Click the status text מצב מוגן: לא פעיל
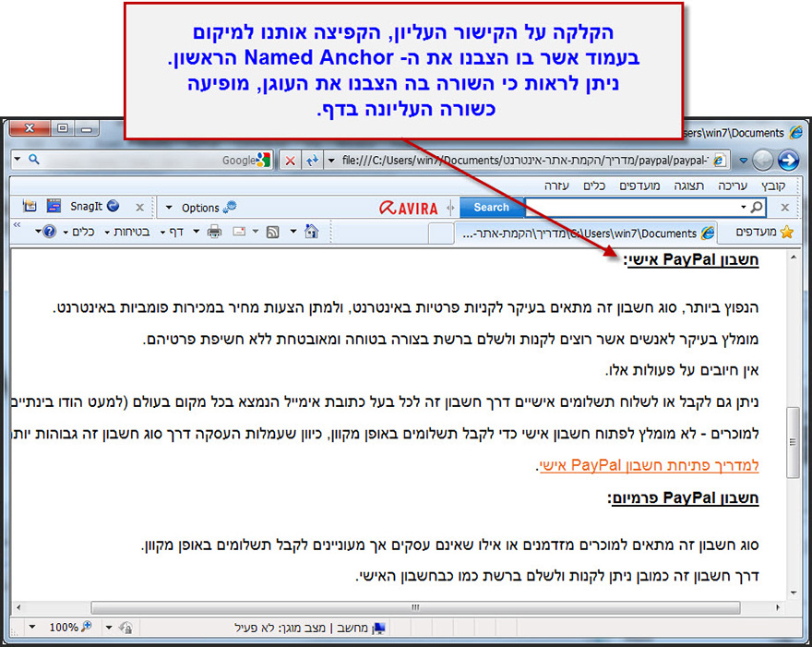The image size is (812, 647). [281, 628]
